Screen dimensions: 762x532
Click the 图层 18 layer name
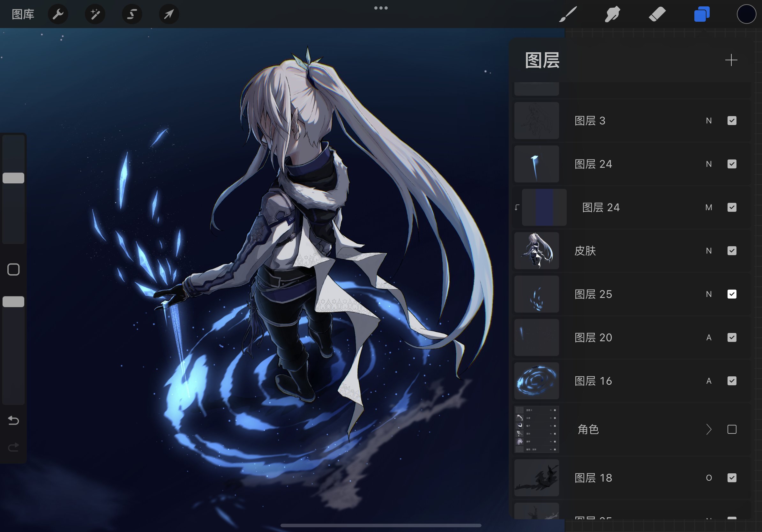[x=593, y=478]
